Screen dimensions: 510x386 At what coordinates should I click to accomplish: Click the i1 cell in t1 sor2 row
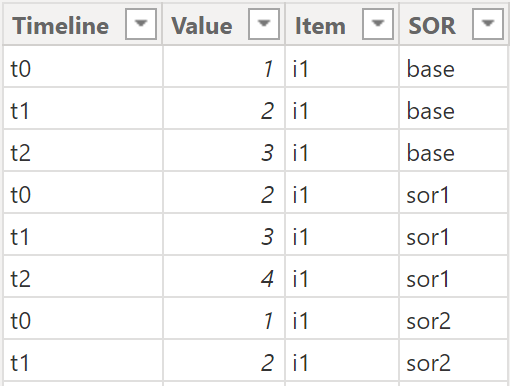(x=342, y=360)
